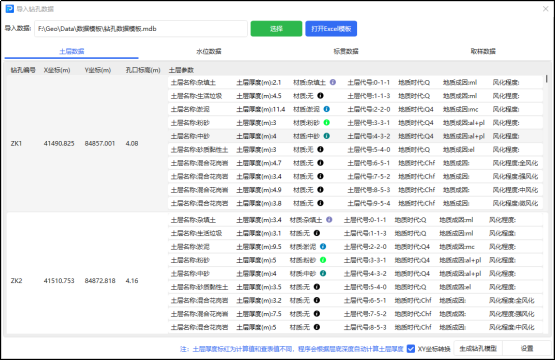Click the teal material icon for 中砂 in ZK1
556x361 pixels.
(x=327, y=136)
